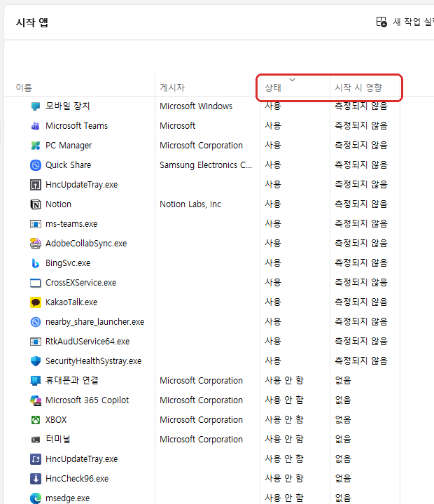Click 사용 안 함 in HncCheck96.exe row
The image size is (434, 504).
(284, 479)
